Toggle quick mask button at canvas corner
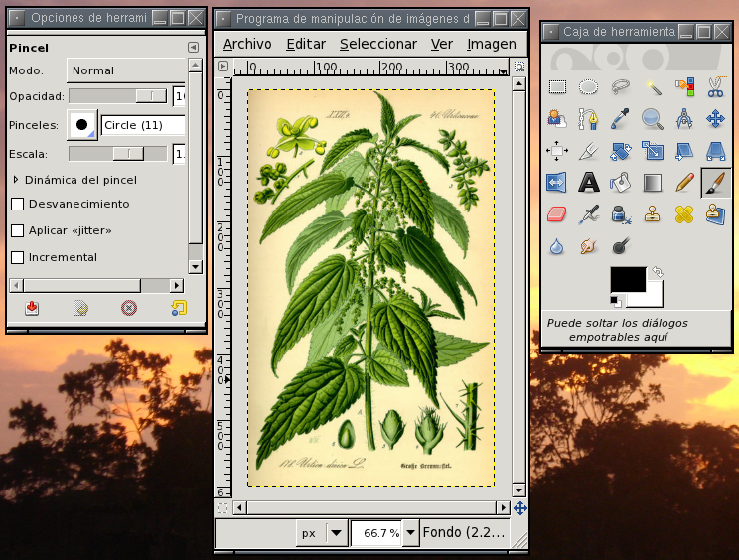739x560 pixels. 222,508
